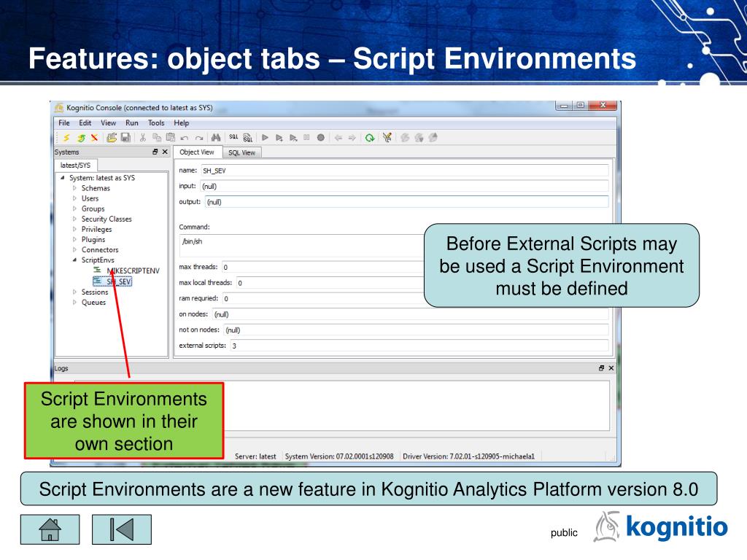Expand the Security Classes tree node
This screenshot has height=560, width=747.
coord(74,219)
